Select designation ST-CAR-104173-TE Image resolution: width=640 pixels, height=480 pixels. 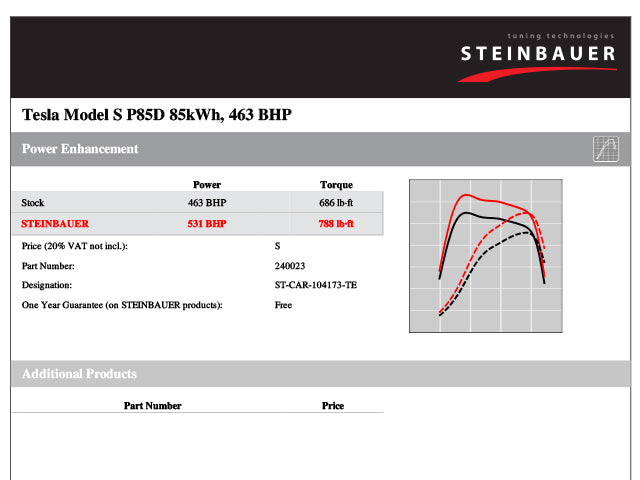pyautogui.click(x=316, y=285)
